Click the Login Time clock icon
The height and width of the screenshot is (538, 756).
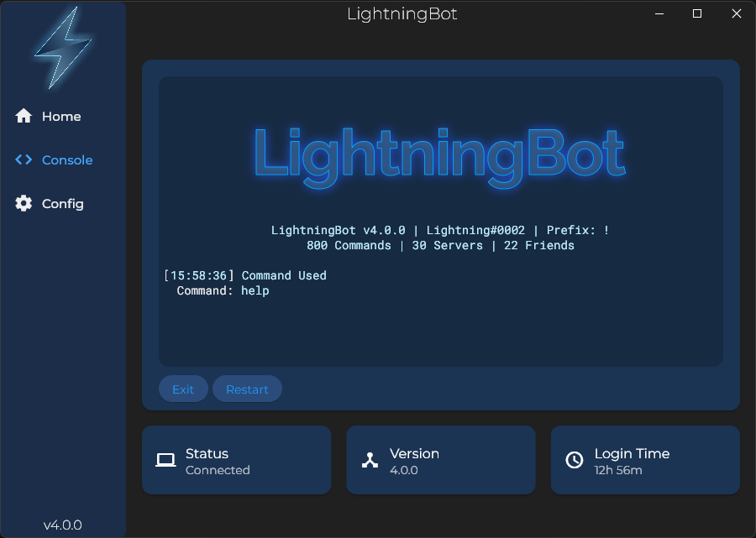point(575,460)
